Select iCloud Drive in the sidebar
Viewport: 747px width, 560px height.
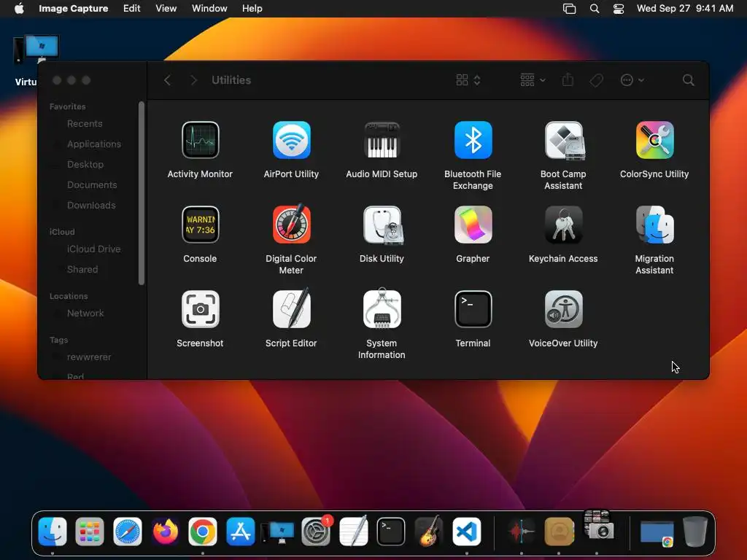pos(93,249)
